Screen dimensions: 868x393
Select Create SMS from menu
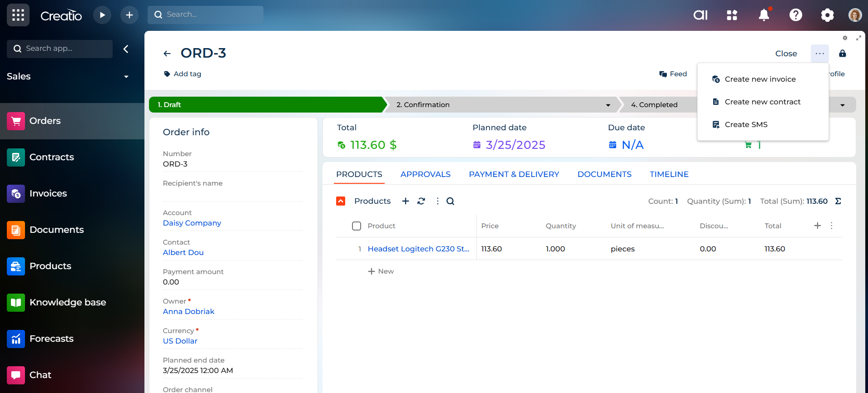tap(763, 124)
